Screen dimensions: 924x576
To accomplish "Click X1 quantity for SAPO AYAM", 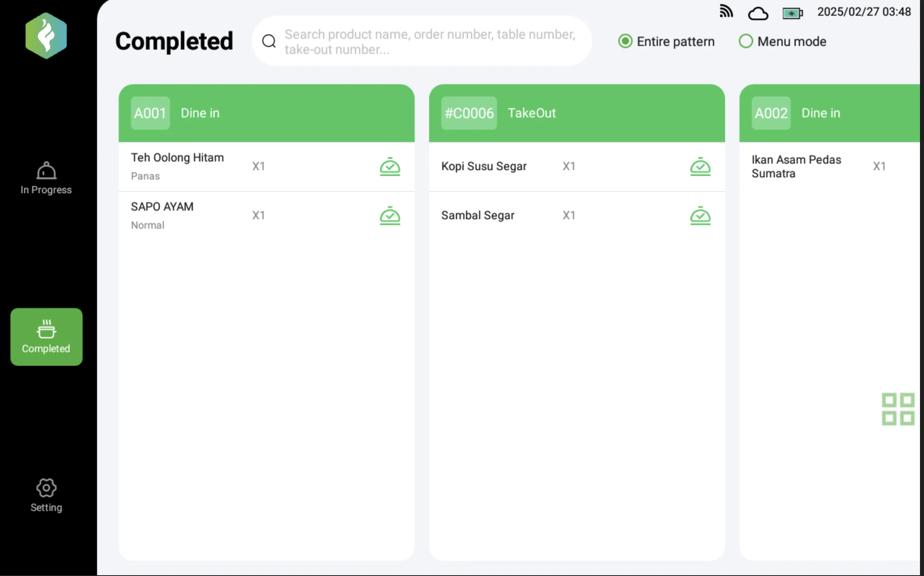I will pyautogui.click(x=259, y=215).
